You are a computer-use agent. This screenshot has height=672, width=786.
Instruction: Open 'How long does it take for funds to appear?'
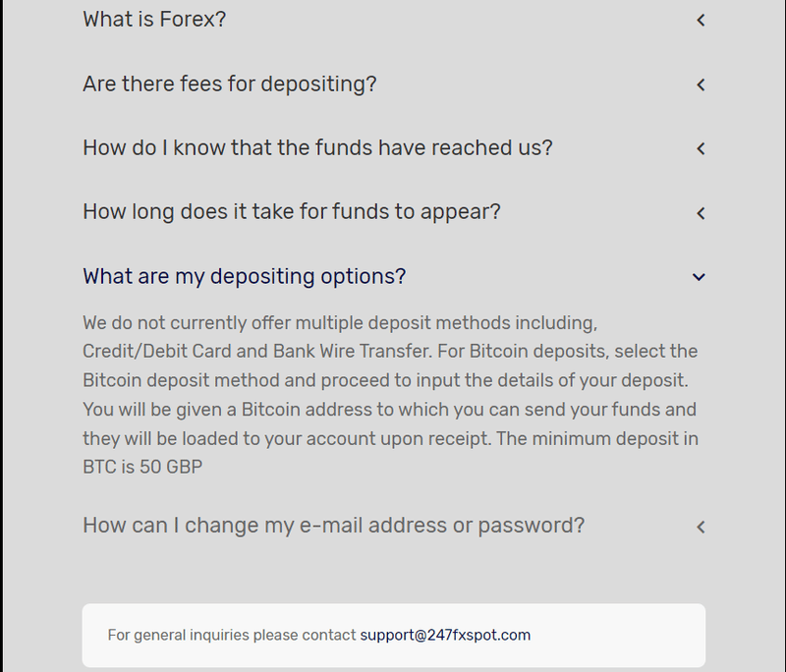pos(292,212)
